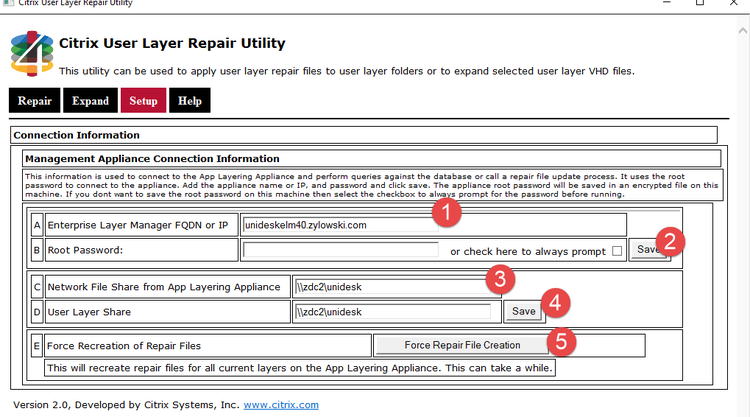
Task: Maximize the utility window
Action: pyautogui.click(x=700, y=2)
